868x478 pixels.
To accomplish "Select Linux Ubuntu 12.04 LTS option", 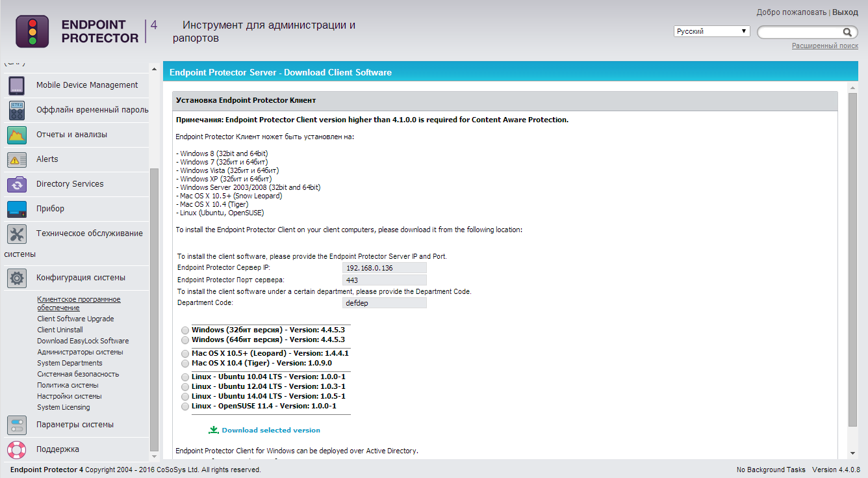I will tap(185, 387).
